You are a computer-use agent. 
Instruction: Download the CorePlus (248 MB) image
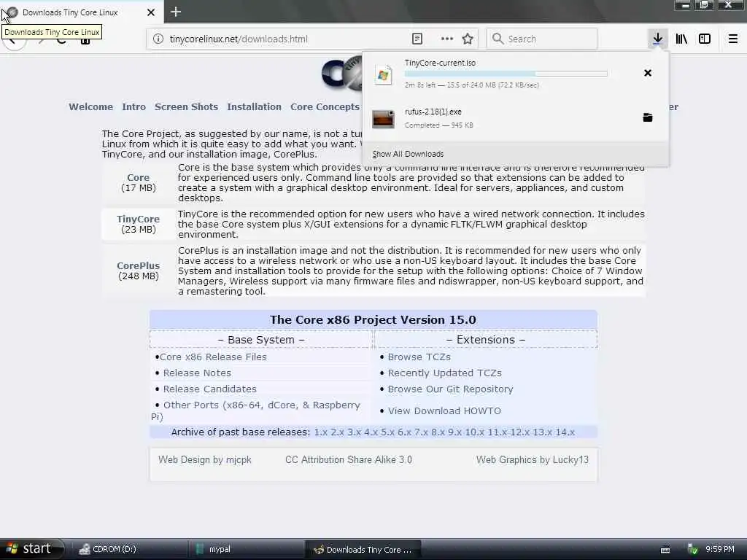pos(138,265)
